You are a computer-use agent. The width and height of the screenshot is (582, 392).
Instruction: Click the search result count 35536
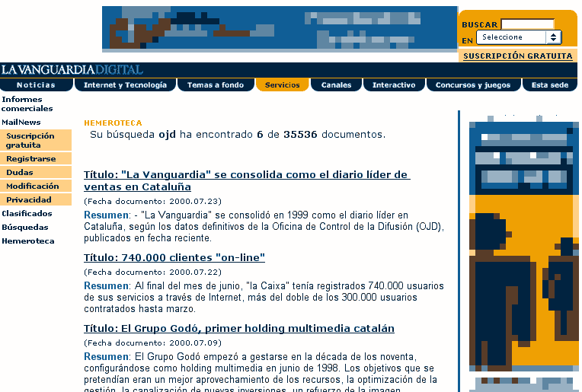click(x=300, y=134)
